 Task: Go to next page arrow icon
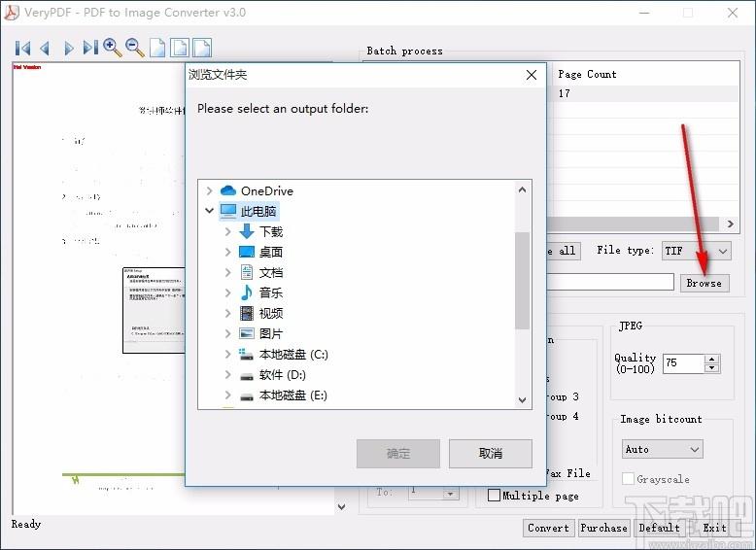pyautogui.click(x=68, y=49)
